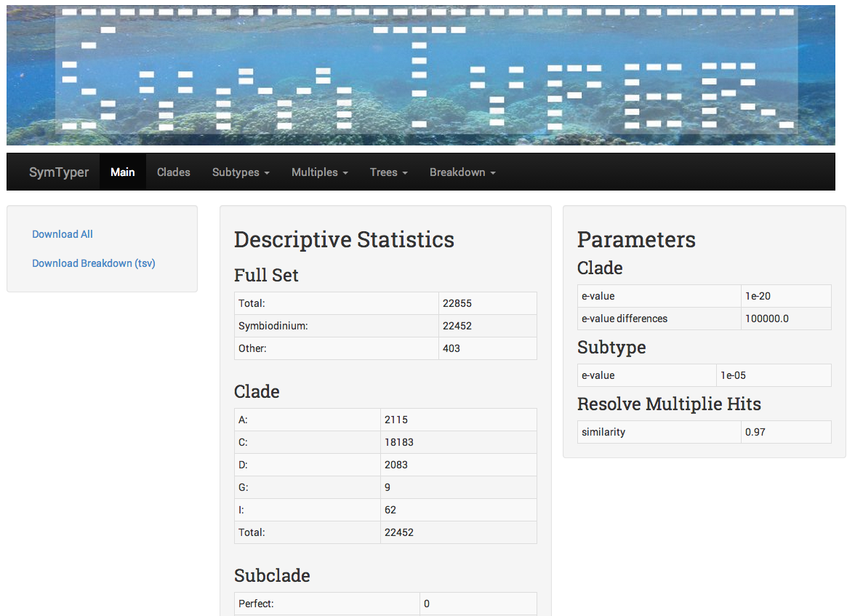Click the SymTyper coral reef banner
Image resolution: width=855 pixels, height=616 pixels.
click(420, 76)
